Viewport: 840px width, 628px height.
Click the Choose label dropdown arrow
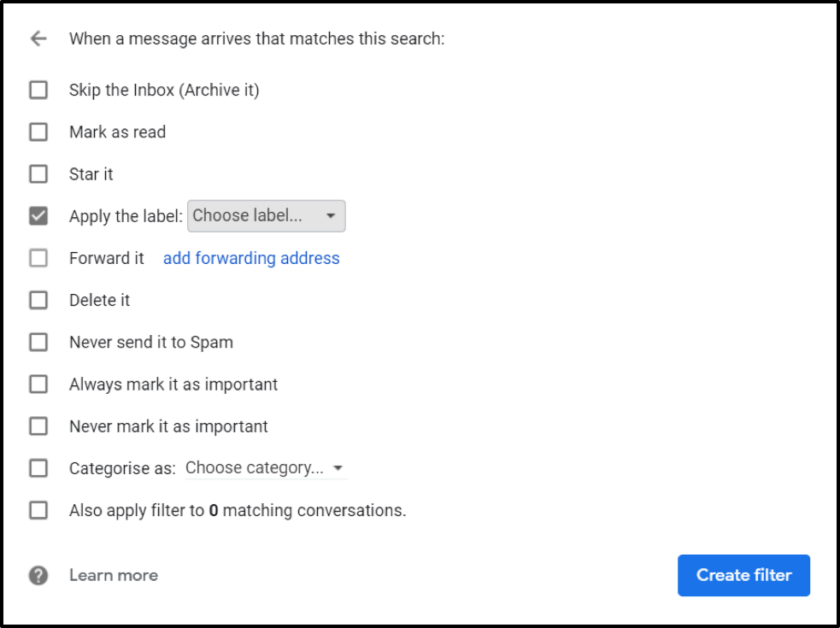pyautogui.click(x=331, y=216)
